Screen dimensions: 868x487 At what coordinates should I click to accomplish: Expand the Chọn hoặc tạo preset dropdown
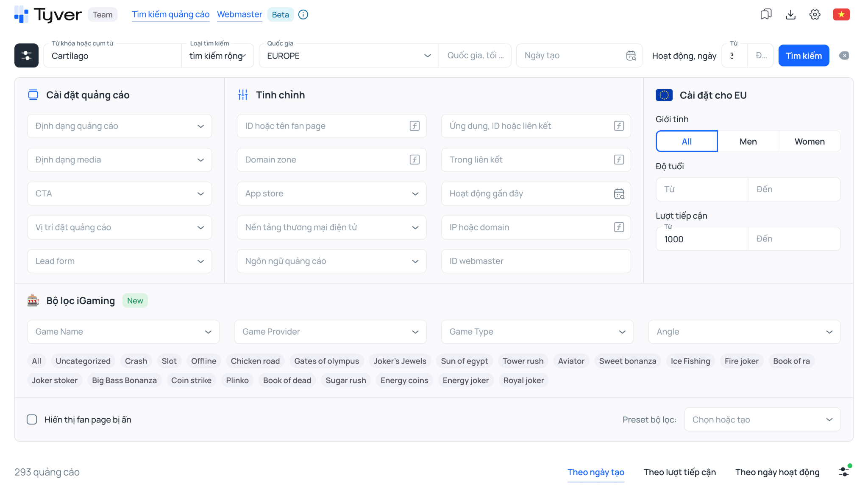(762, 420)
